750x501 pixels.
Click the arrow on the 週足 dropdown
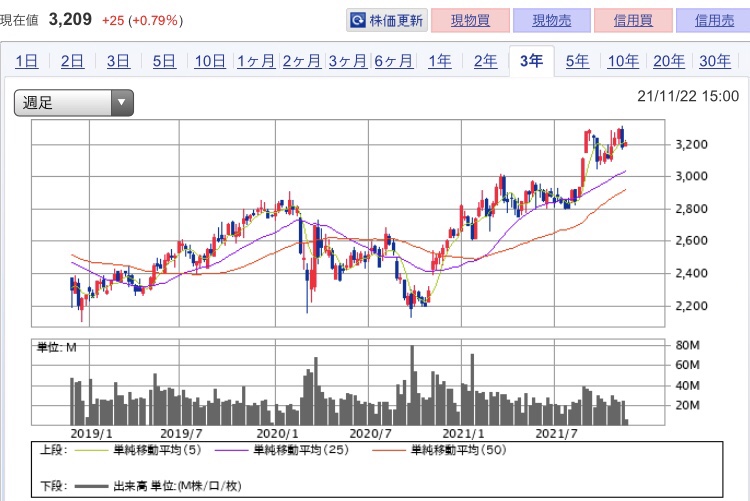click(122, 102)
